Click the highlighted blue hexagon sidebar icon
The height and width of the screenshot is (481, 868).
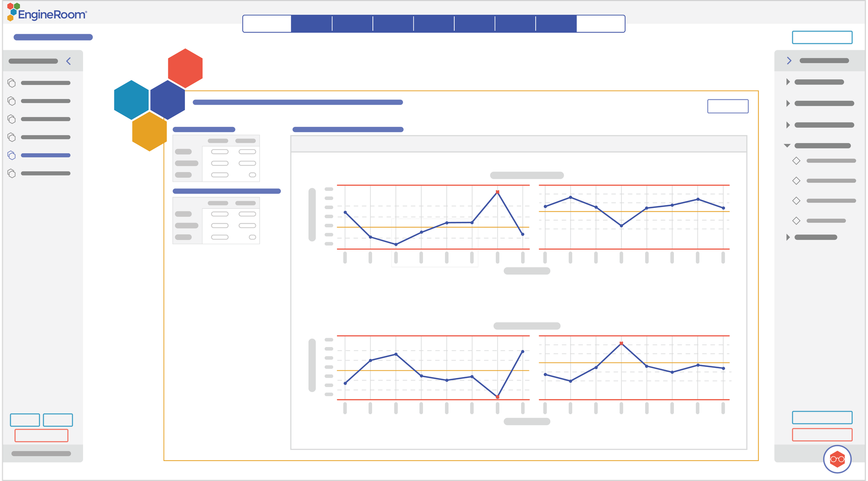[12, 155]
